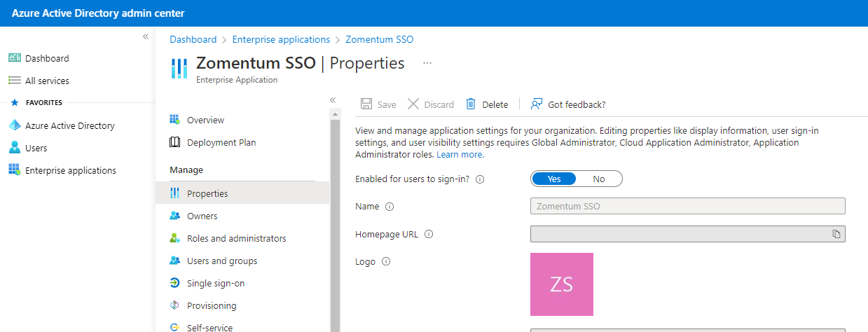Click the Enterprise applications grid icon
The image size is (868, 332).
(x=14, y=170)
